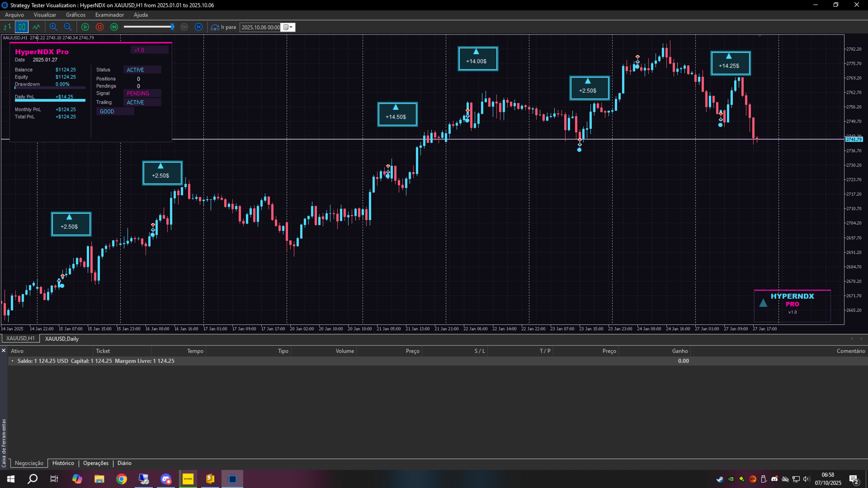Zoom out of the chart
The width and height of the screenshot is (868, 488).
[68, 27]
